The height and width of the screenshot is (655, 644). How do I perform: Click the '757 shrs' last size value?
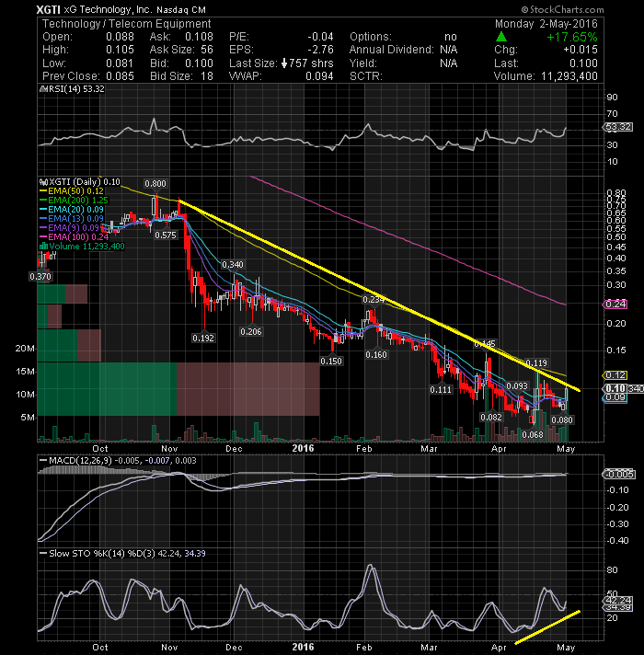coord(311,63)
